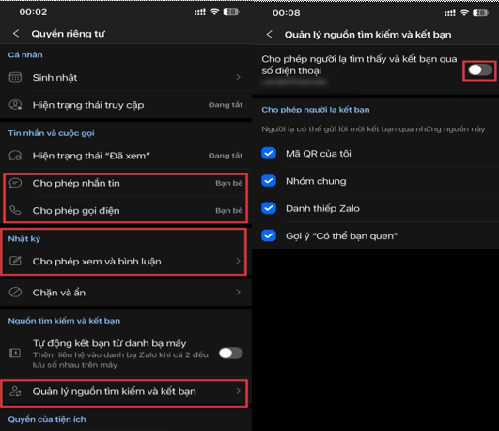
Task: Uncheck Mã QR của tôi
Action: (268, 153)
